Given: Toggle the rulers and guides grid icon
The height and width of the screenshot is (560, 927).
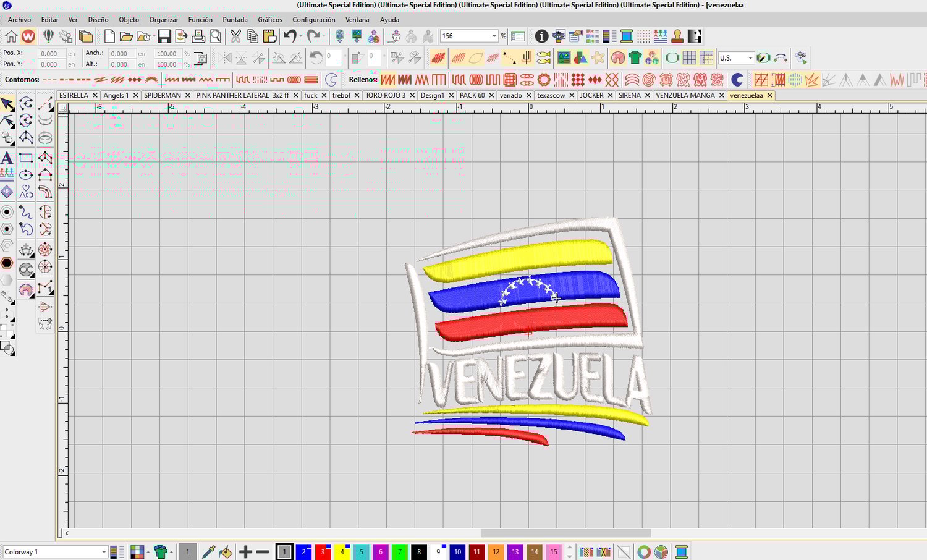Looking at the screenshot, I should click(706, 58).
